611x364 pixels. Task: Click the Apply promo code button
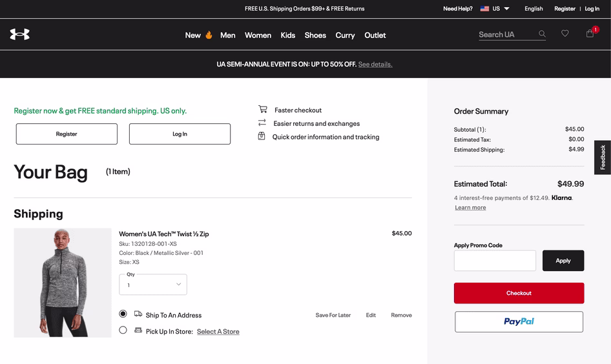[x=563, y=261]
